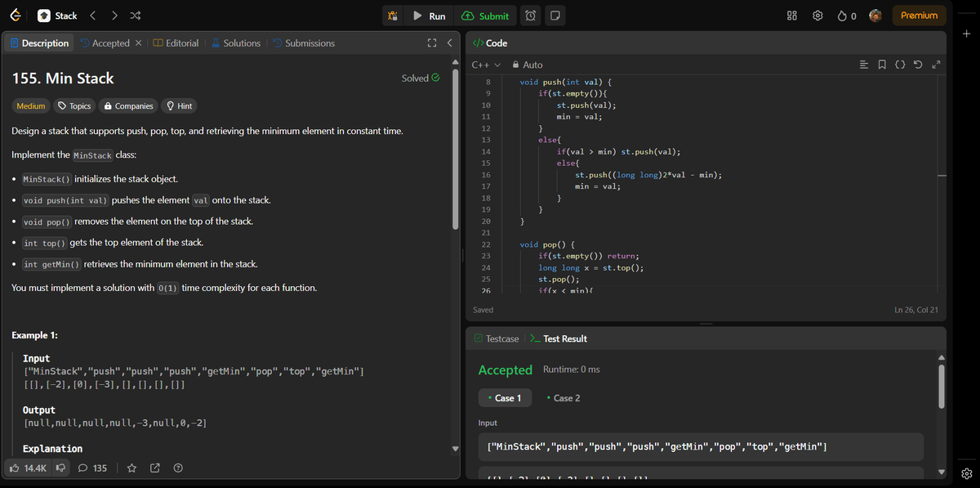The image size is (980, 488).
Task: Submit the solution
Action: [486, 16]
